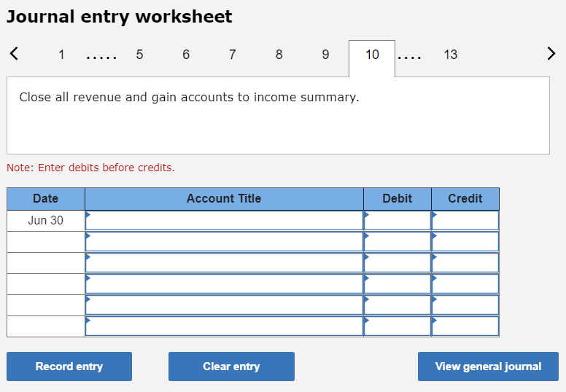Select Debit field in fourth row

(398, 284)
